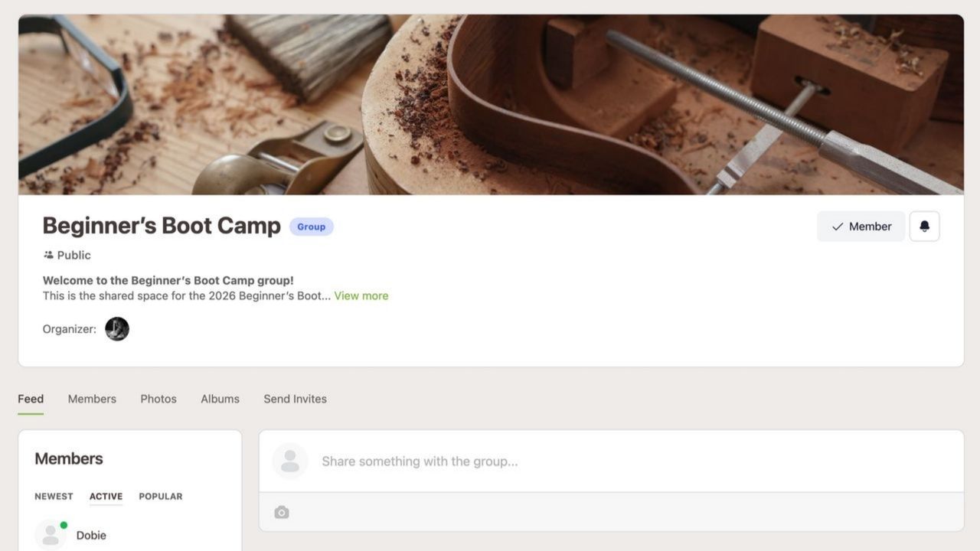Viewport: 980px width, 551px height.
Task: Open notification settings via the bell icon
Action: point(924,226)
